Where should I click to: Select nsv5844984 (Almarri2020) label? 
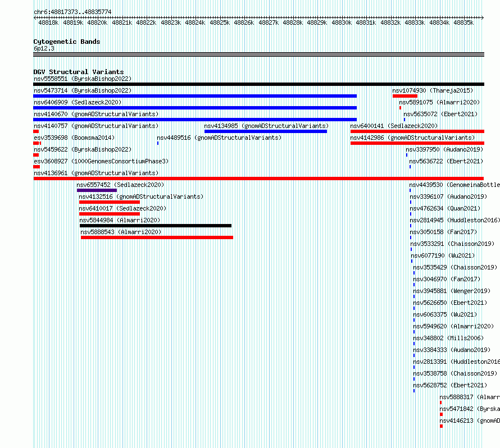120,220
